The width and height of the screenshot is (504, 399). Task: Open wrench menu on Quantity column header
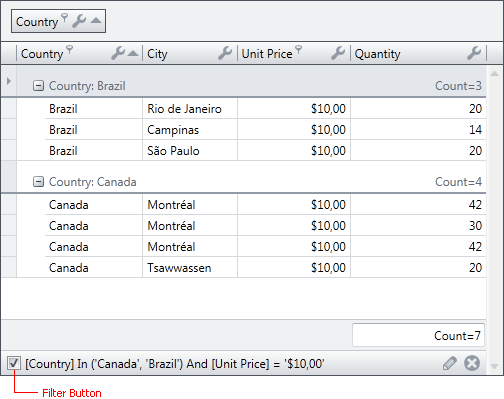pyautogui.click(x=474, y=53)
